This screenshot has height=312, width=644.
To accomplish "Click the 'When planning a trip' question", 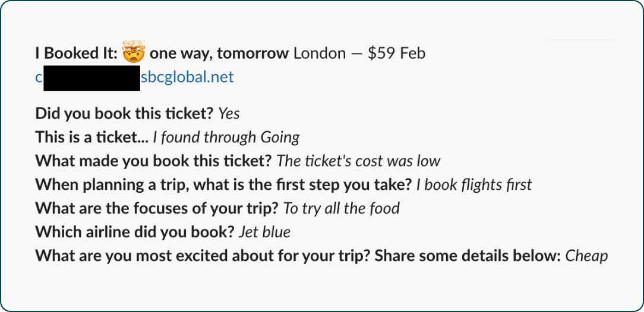I will tap(223, 185).
